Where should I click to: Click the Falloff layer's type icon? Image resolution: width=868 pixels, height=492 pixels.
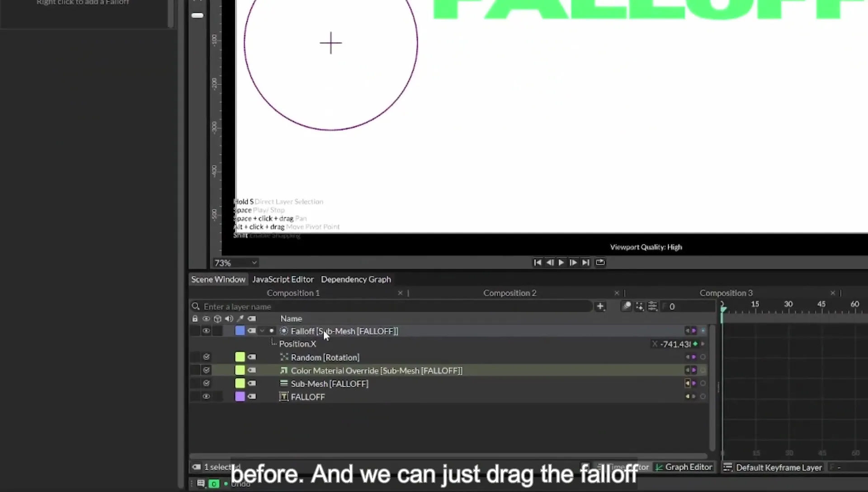284,331
